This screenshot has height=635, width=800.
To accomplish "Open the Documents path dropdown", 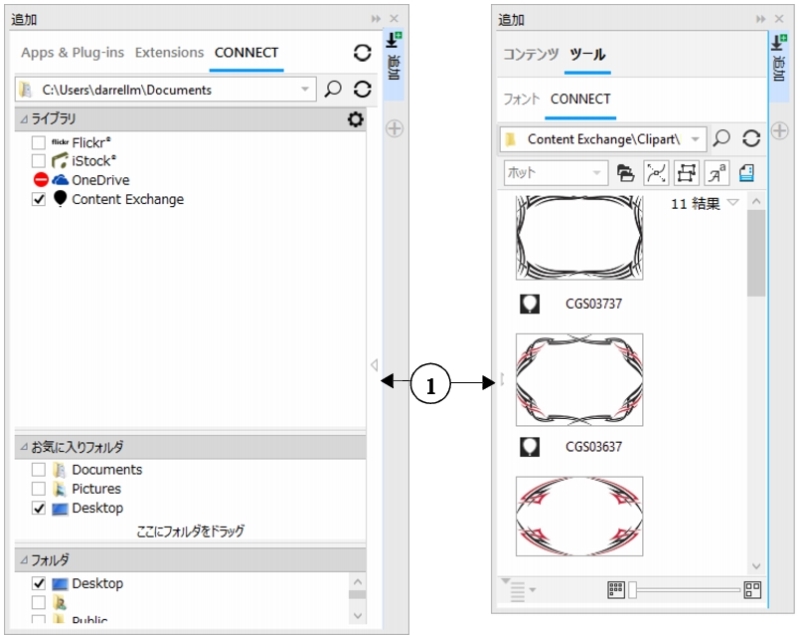I will click(x=306, y=90).
